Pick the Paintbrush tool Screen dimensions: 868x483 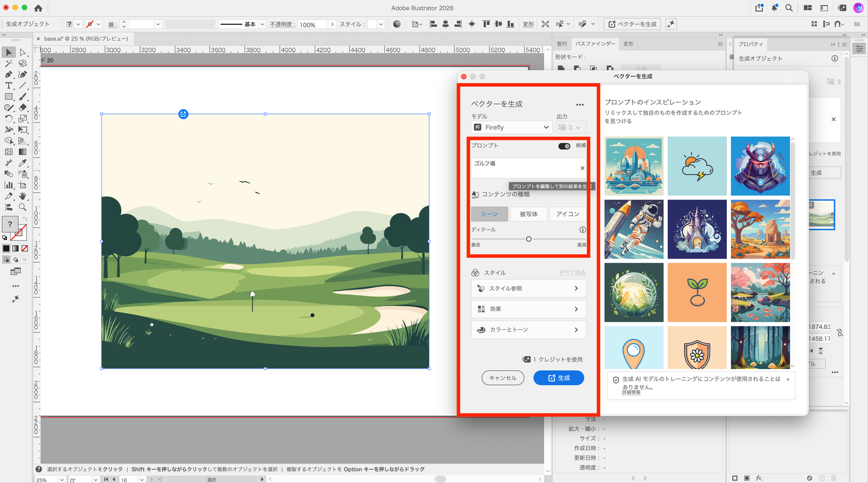point(23,97)
